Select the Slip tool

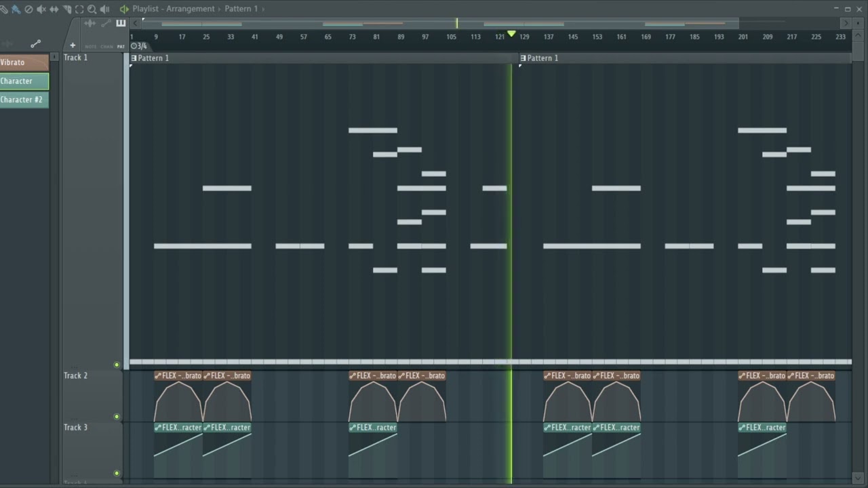pyautogui.click(x=54, y=9)
